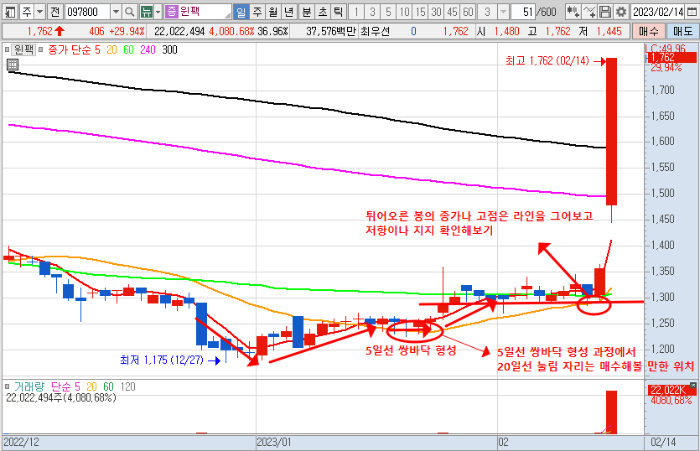The width and height of the screenshot is (700, 451).
Task: Click the 1,762 price tag on axis
Action: tap(672, 57)
